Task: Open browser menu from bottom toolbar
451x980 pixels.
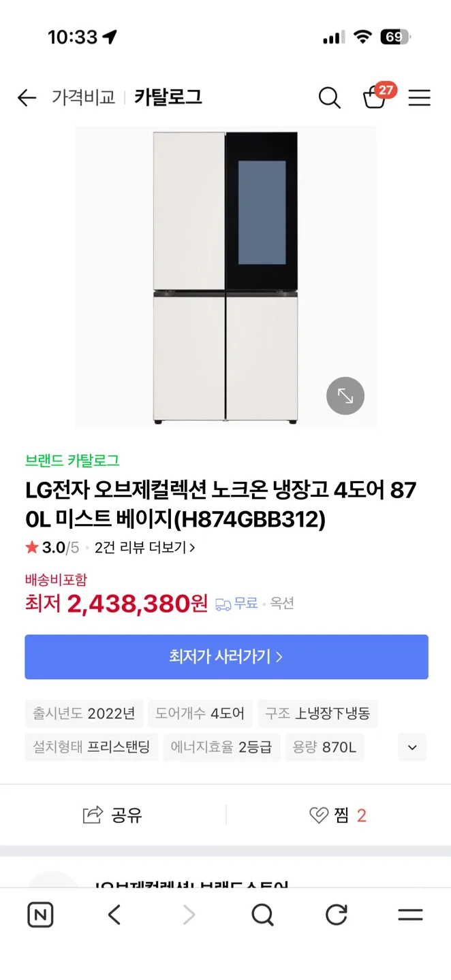Action: pos(410,914)
